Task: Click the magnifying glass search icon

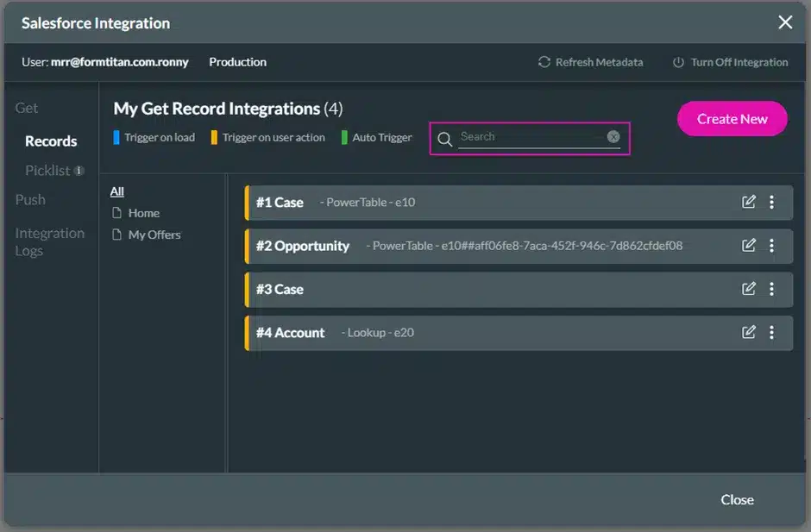Action: pos(445,139)
